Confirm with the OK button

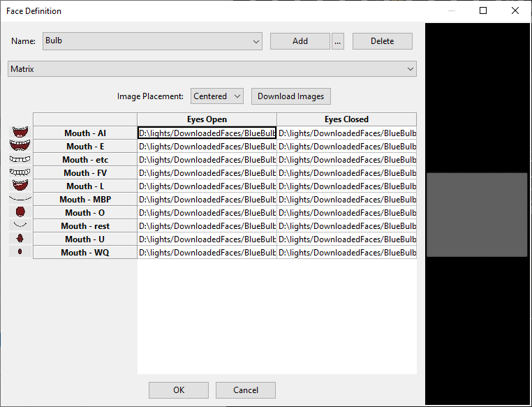(179, 390)
